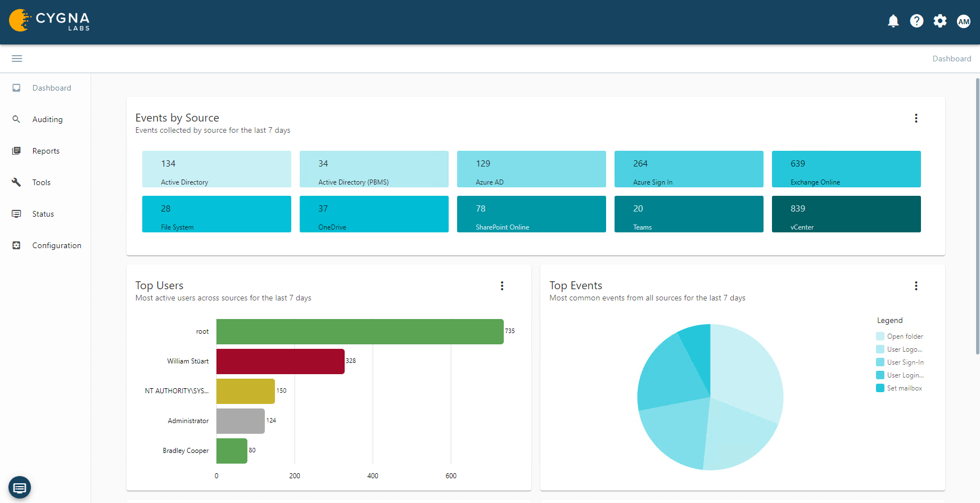This screenshot has height=503, width=980.
Task: Collapse the sidebar with hamburger icon
Action: (17, 59)
